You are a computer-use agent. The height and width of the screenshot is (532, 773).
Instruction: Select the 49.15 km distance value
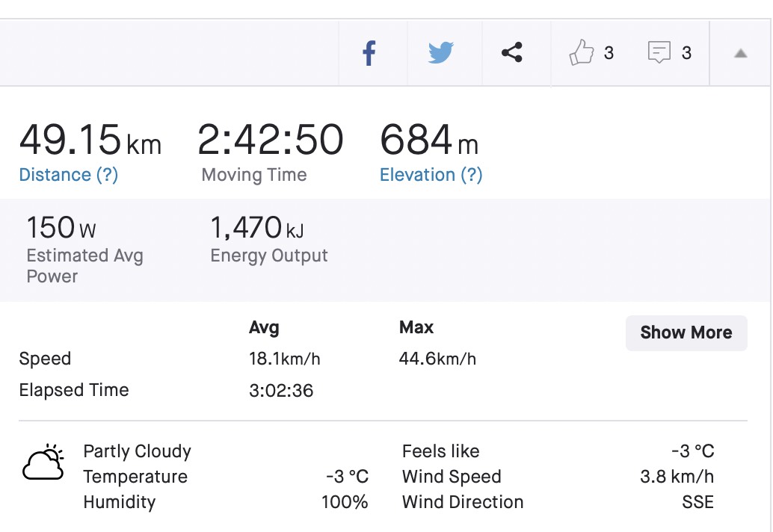pos(90,140)
